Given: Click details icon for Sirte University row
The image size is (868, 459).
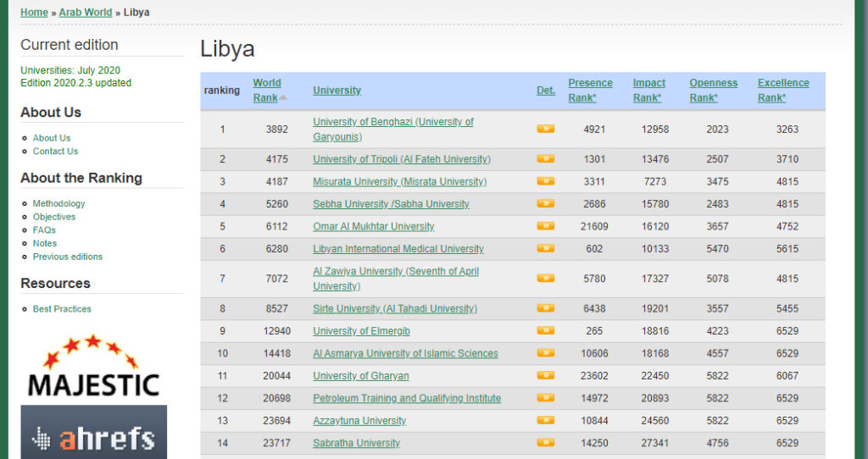Looking at the screenshot, I should pos(545,308).
